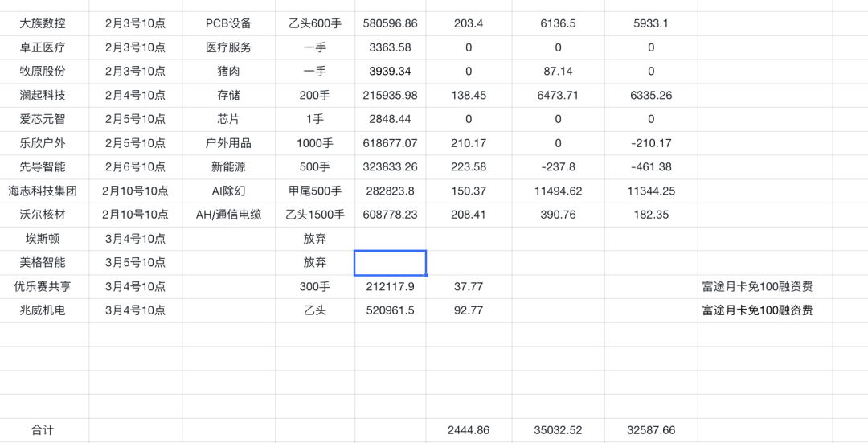Screen dimensions: 868x443
Task: Click the 先导智能 cell
Action: coord(44,167)
